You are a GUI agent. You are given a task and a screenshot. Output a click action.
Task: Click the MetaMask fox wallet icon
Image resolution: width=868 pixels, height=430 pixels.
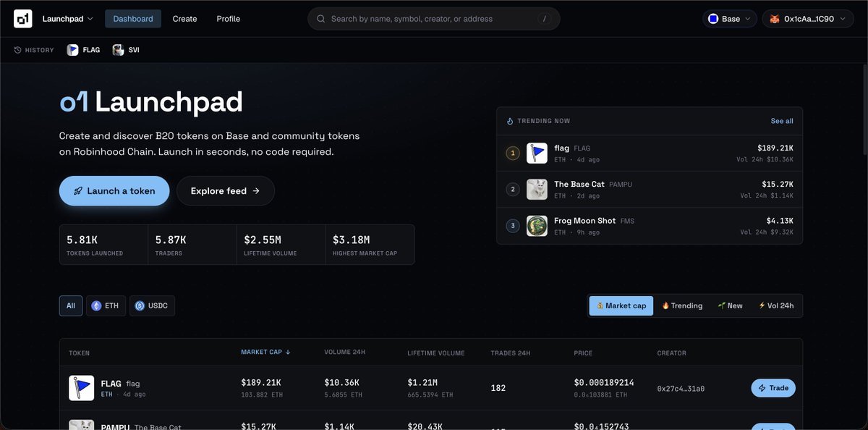point(775,19)
